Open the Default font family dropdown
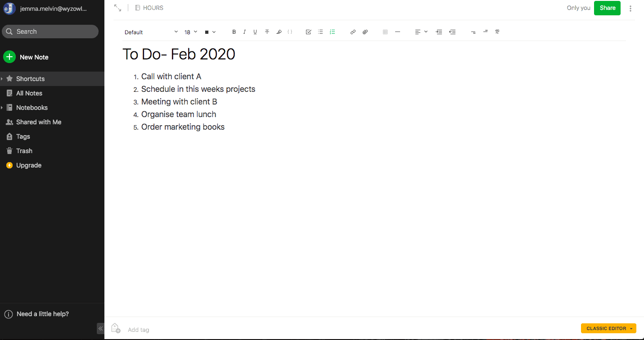Viewport: 644px width, 340px height. [151, 32]
